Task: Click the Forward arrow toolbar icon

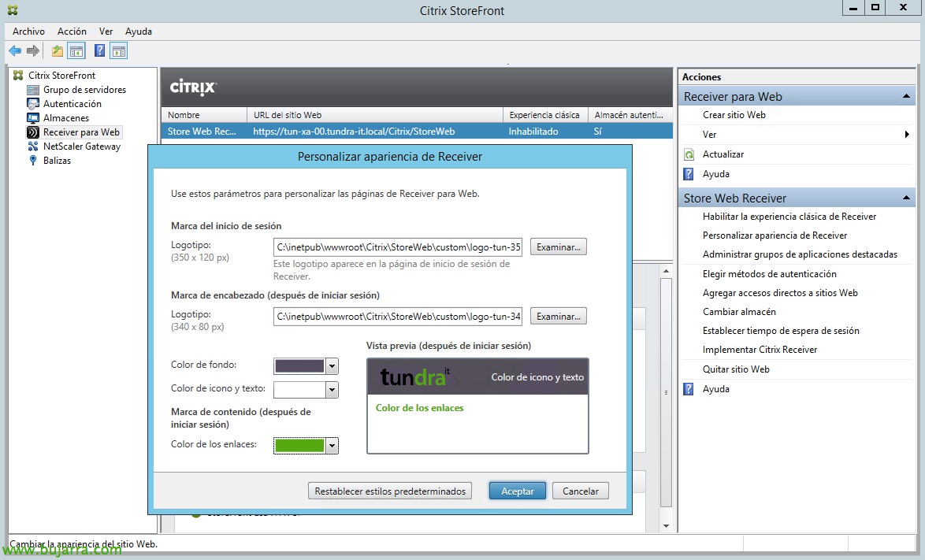Action: 33,51
